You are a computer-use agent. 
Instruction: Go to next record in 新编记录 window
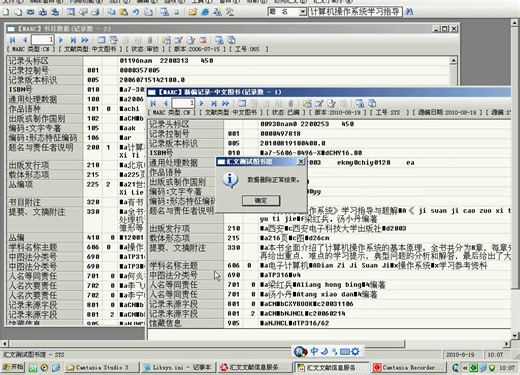[x=202, y=103]
